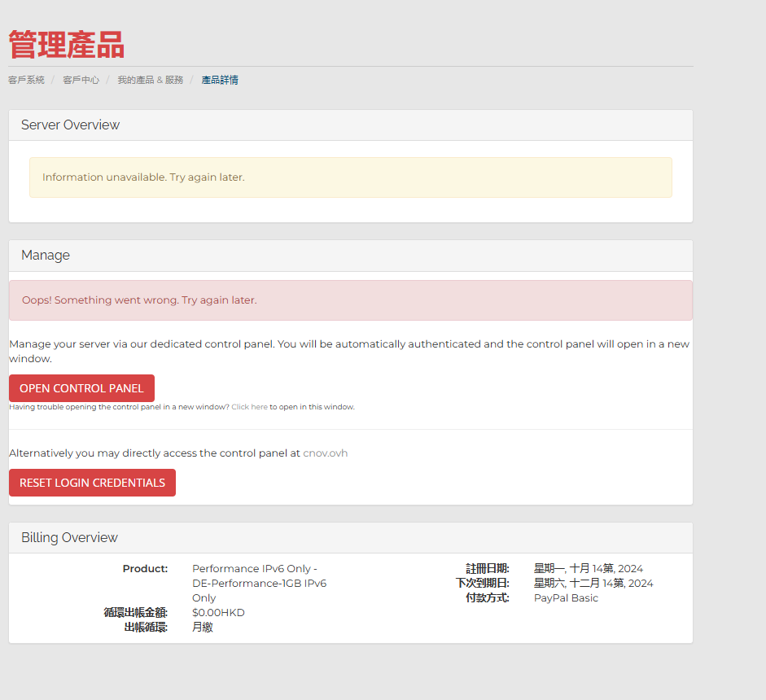
Task: Click the 客戶系統 breadcrumb link
Action: pyautogui.click(x=26, y=80)
